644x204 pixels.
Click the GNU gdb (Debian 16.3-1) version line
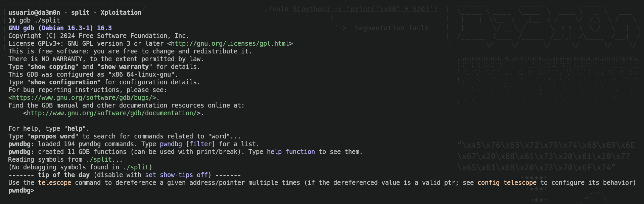click(x=60, y=28)
